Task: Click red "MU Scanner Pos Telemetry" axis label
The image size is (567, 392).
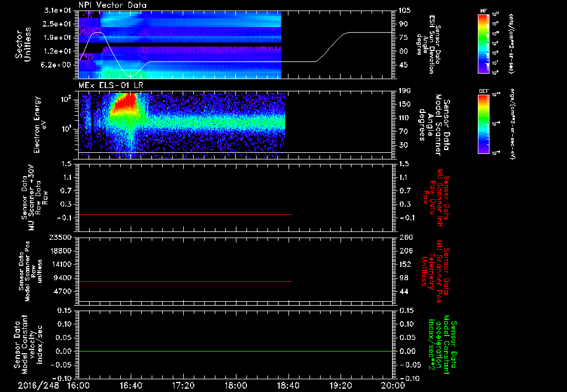Action: click(x=436, y=271)
